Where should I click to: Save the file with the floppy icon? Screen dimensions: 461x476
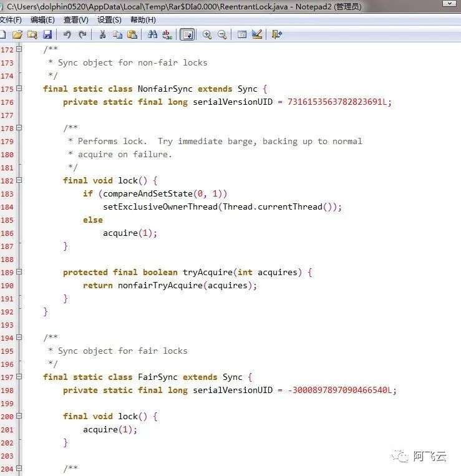point(47,34)
